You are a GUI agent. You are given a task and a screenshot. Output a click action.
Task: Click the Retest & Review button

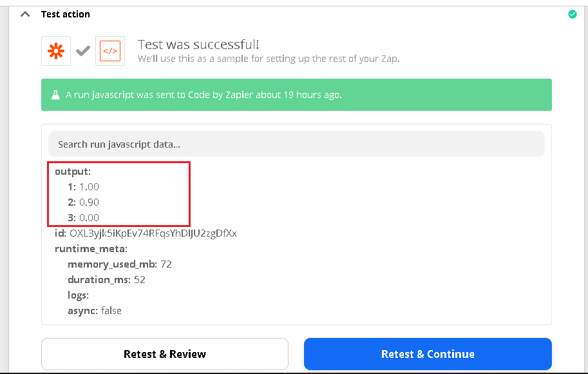165,353
